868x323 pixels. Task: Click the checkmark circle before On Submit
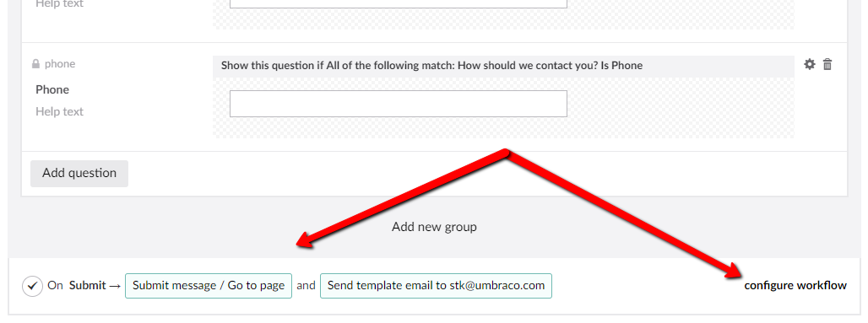(33, 286)
